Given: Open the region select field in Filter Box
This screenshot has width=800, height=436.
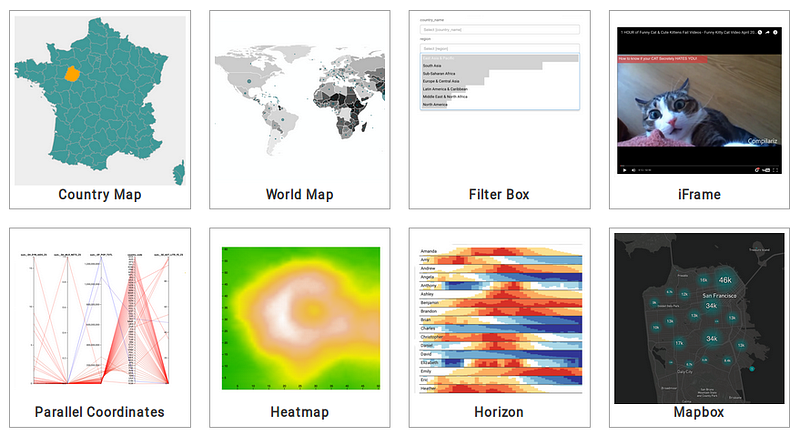Looking at the screenshot, I should pyautogui.click(x=499, y=48).
